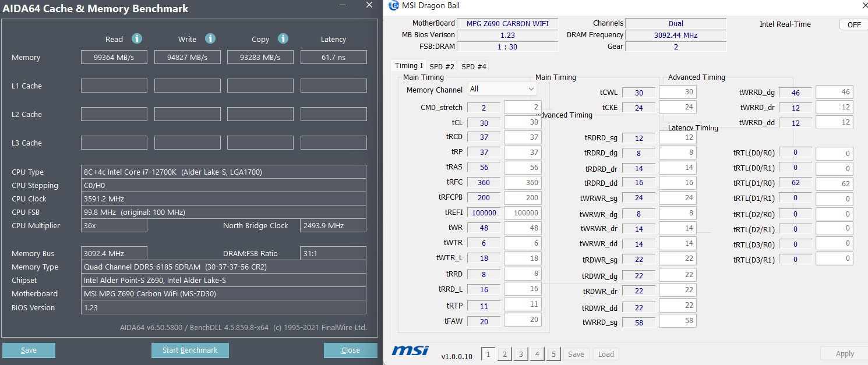Click the MSI logo in Dragon Ball
The image size is (868, 365).
[410, 350]
